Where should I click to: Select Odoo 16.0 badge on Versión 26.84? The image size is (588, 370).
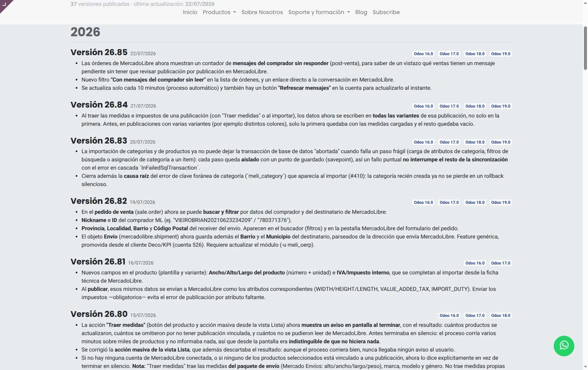click(423, 106)
